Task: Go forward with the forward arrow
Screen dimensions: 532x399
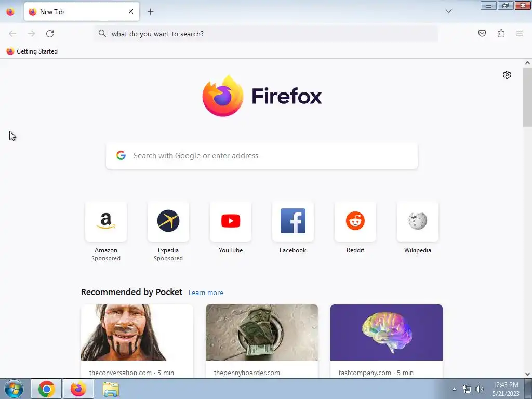Action: (x=31, y=34)
